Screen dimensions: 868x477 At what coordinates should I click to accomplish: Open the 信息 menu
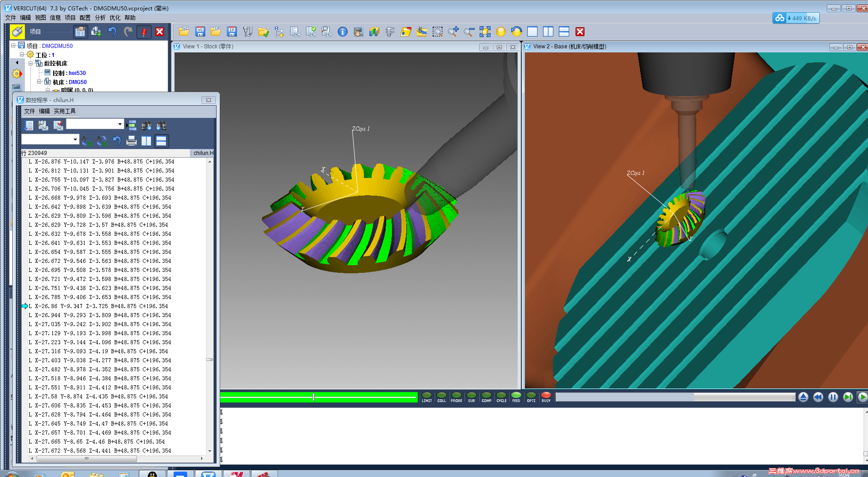55,18
